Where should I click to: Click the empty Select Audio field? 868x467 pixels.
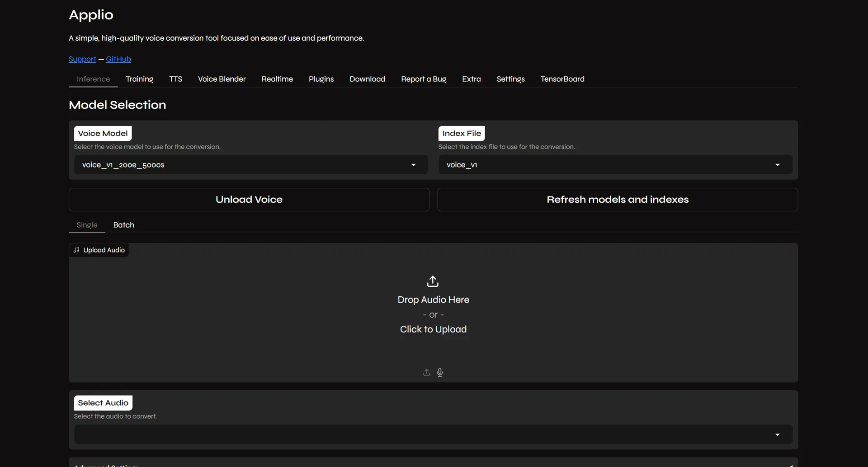tap(433, 434)
